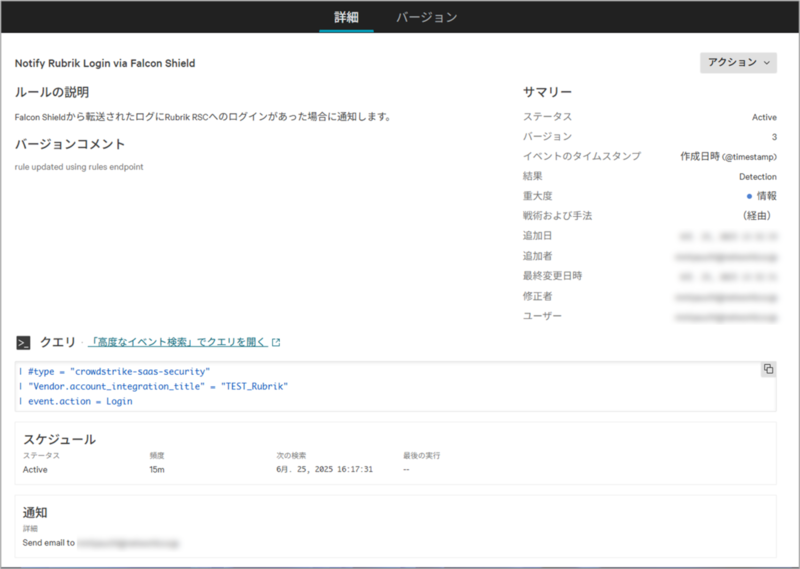
Task: Click the blue severity dot beside 情報
Action: point(749,196)
